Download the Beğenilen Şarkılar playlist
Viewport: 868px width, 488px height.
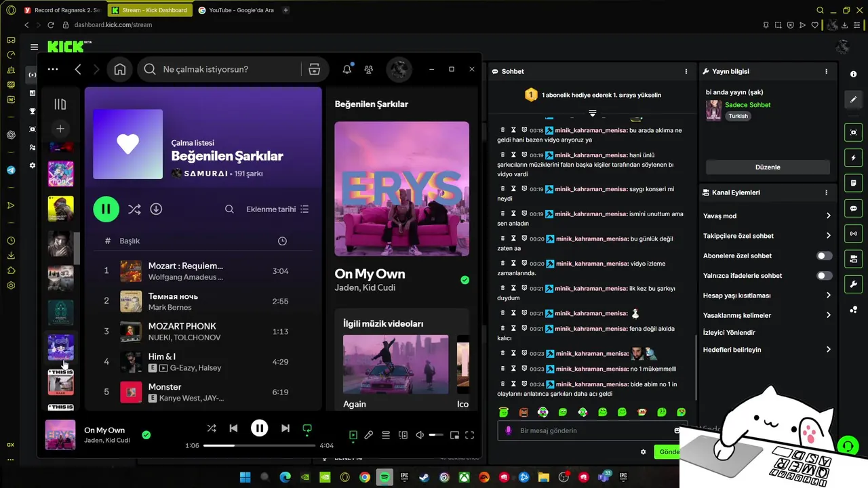pyautogui.click(x=156, y=209)
